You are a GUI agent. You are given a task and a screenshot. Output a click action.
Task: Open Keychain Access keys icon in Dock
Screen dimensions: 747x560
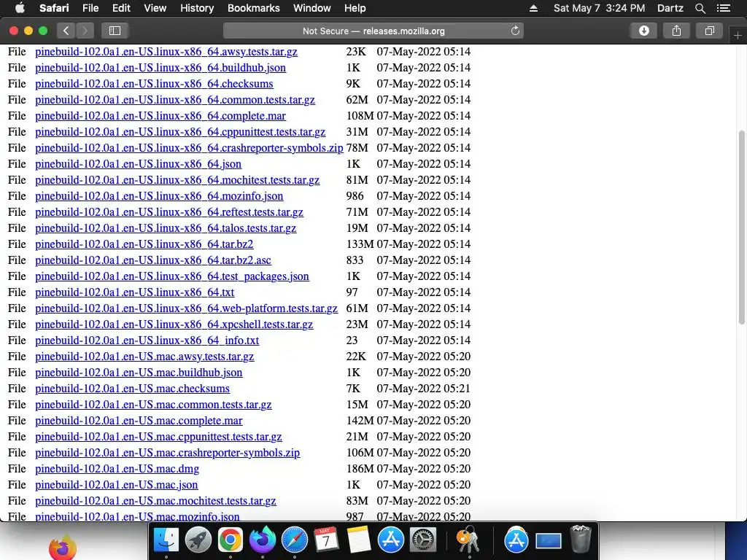468,540
